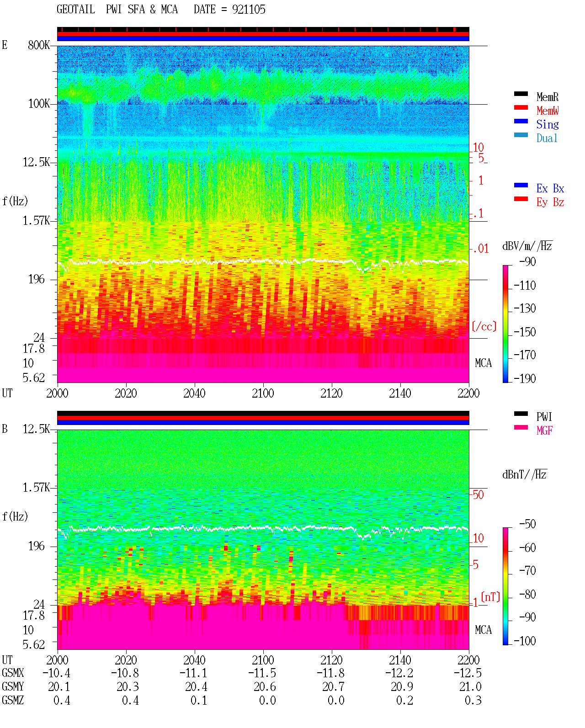Click the B magnetic field spectrogram plot
Viewport: 585px width, 728px height.
263,540
